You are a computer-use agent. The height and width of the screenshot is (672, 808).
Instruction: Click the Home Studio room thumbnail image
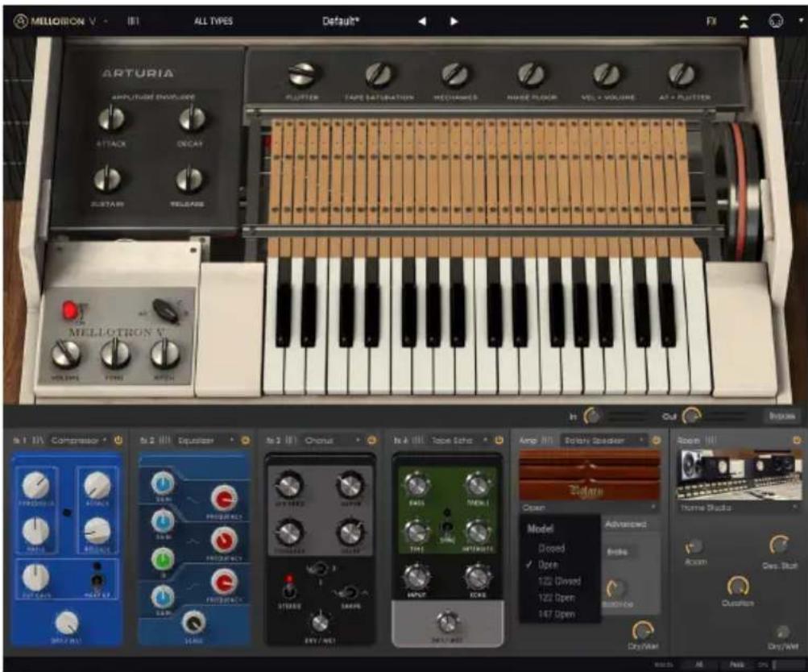coord(739,475)
